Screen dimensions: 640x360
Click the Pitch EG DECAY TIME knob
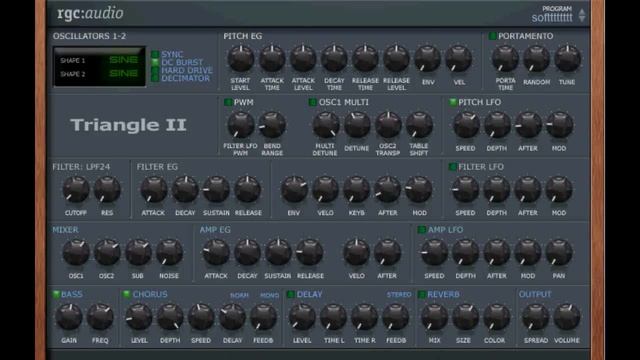tap(334, 59)
